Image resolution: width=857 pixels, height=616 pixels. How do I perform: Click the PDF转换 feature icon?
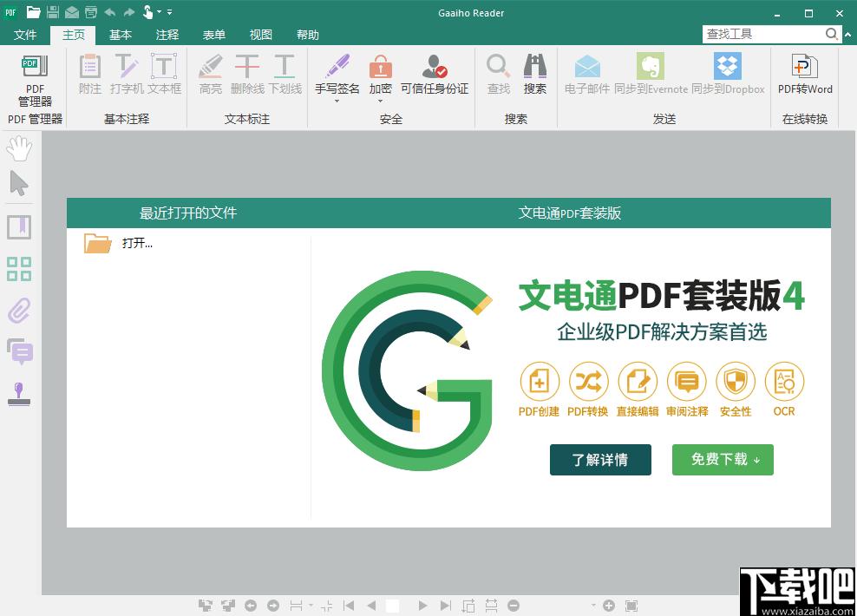(x=588, y=382)
